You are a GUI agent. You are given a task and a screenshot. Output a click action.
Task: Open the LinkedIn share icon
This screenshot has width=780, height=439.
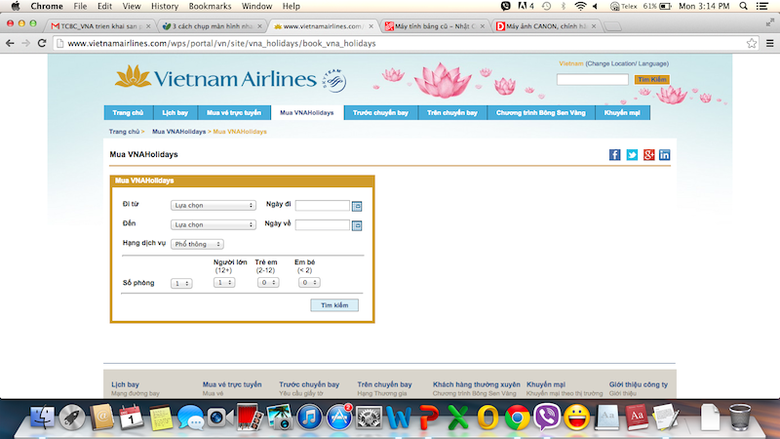(x=665, y=155)
